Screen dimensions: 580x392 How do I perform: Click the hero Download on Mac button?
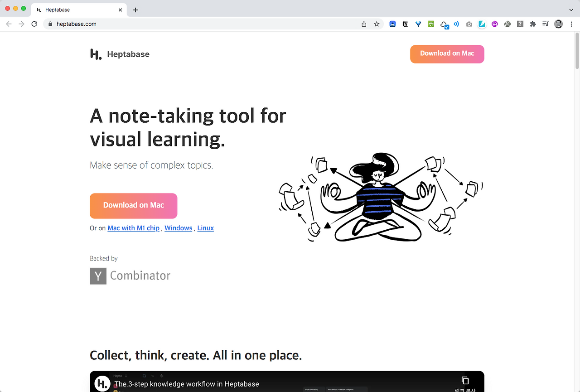coord(133,206)
